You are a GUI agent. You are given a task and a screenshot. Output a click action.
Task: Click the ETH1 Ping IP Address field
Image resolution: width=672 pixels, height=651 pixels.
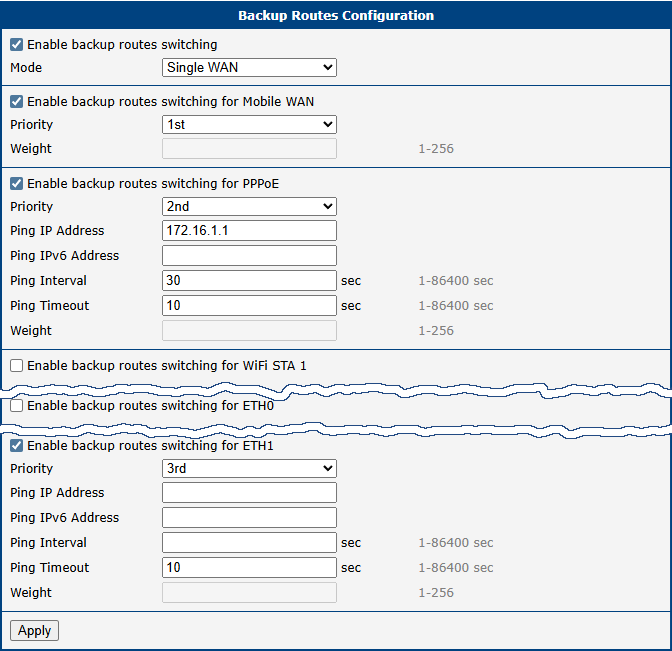pyautogui.click(x=249, y=493)
